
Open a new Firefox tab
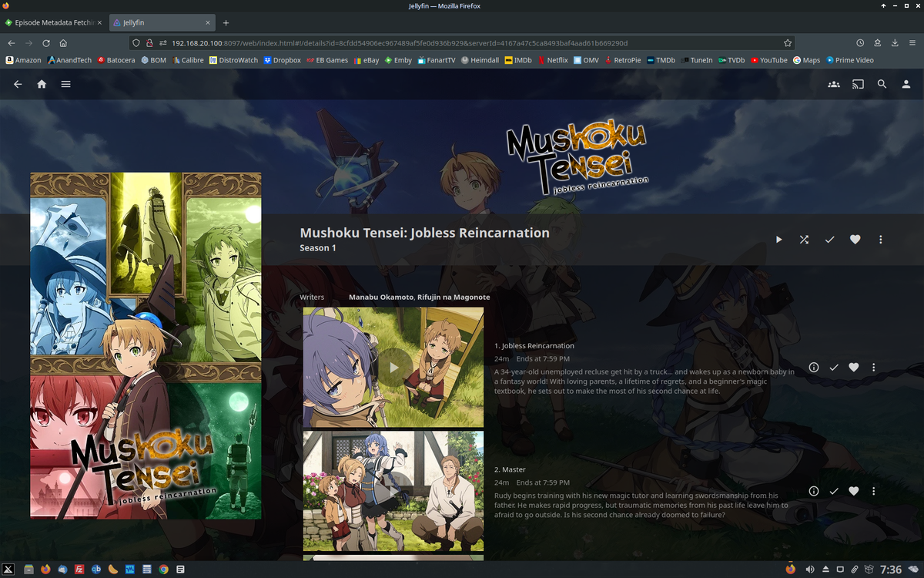coord(226,22)
